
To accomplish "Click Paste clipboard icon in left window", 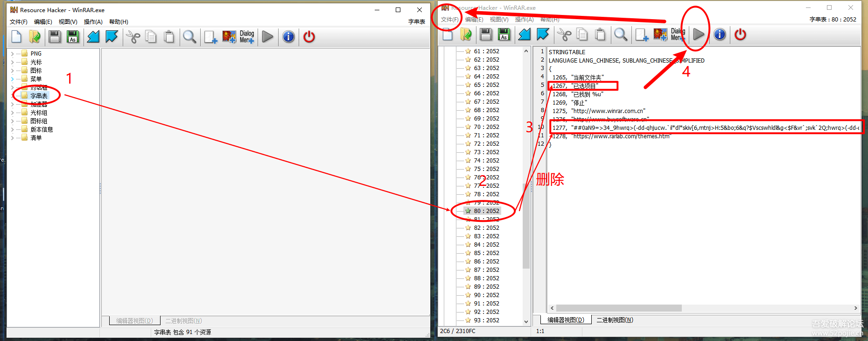I will [x=169, y=36].
